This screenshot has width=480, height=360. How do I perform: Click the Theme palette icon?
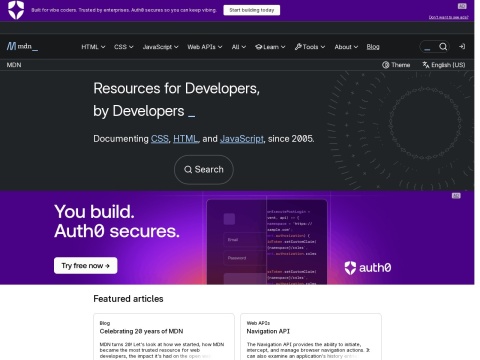coord(386,65)
